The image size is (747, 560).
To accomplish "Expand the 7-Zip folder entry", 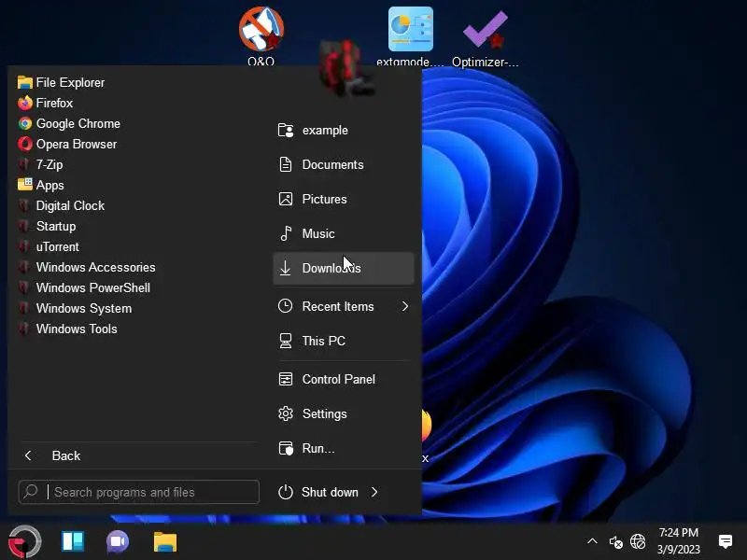I will 40,164.
